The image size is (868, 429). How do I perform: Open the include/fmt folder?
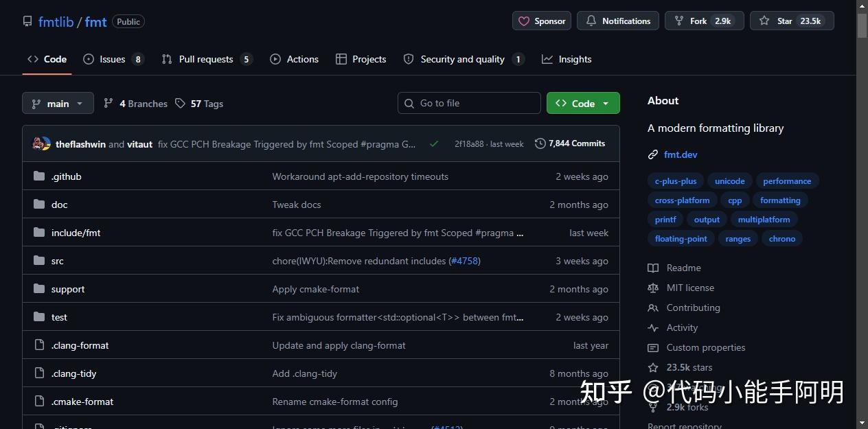tap(76, 233)
